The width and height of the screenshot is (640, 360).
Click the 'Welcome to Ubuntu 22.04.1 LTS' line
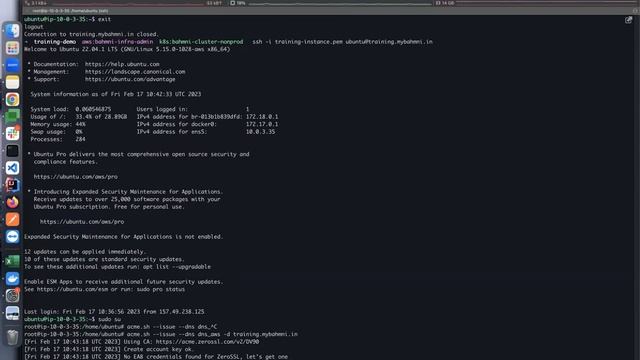click(127, 49)
